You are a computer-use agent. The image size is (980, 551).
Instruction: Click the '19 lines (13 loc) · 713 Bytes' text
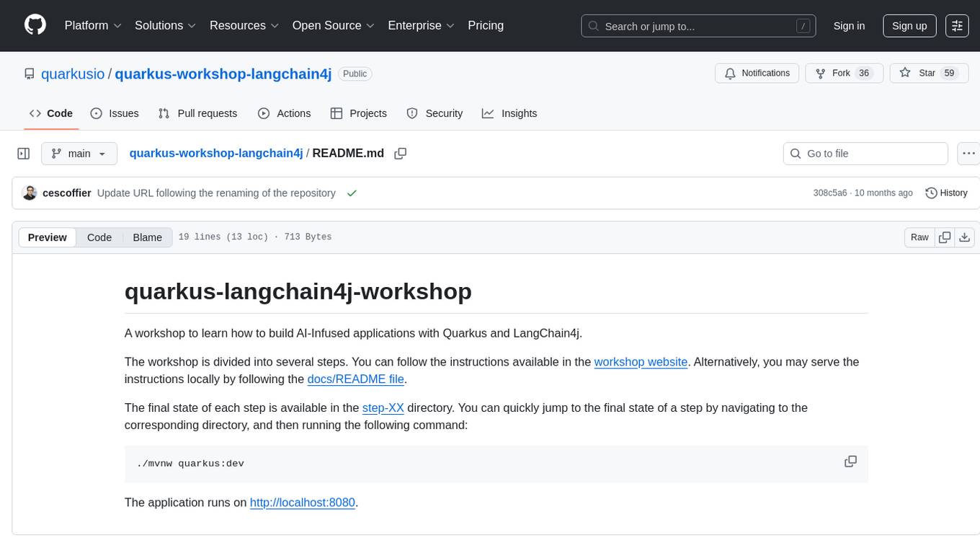tap(255, 237)
